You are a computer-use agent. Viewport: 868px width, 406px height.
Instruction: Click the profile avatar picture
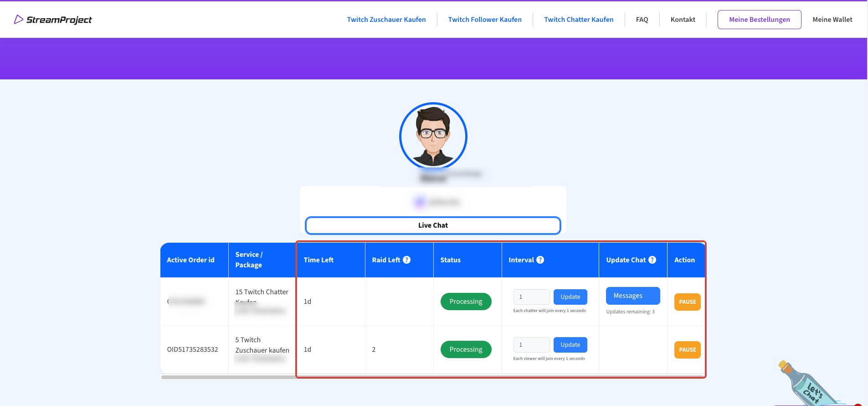coord(433,136)
